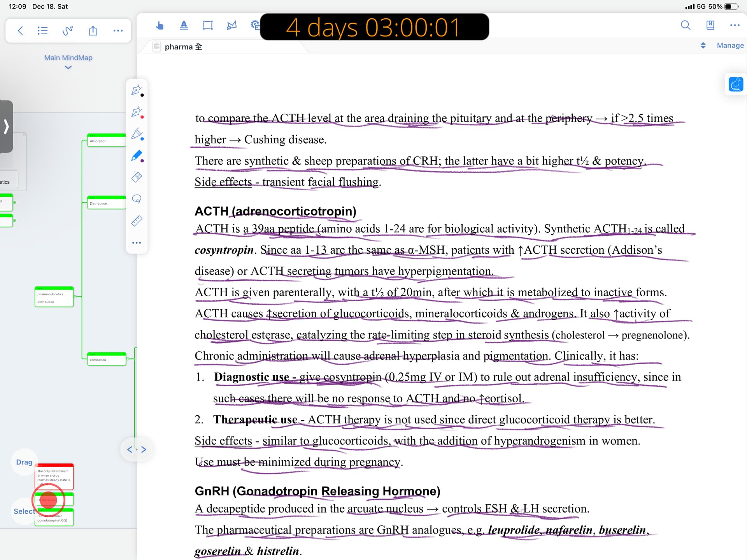Open the left toolbar more options dots

click(118, 31)
